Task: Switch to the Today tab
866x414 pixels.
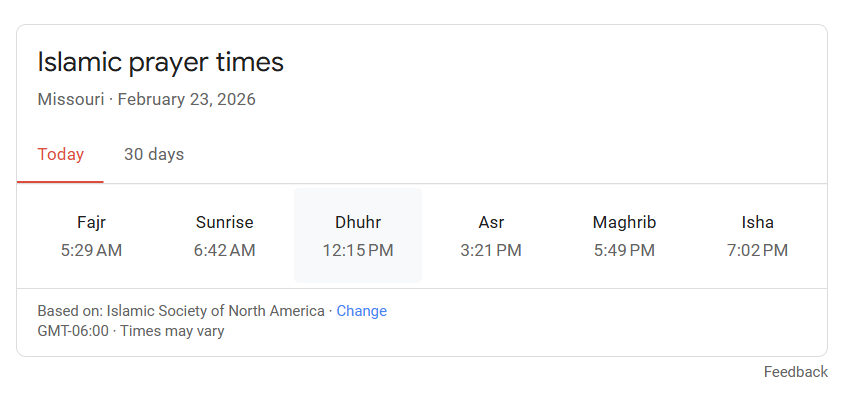Action: [60, 155]
